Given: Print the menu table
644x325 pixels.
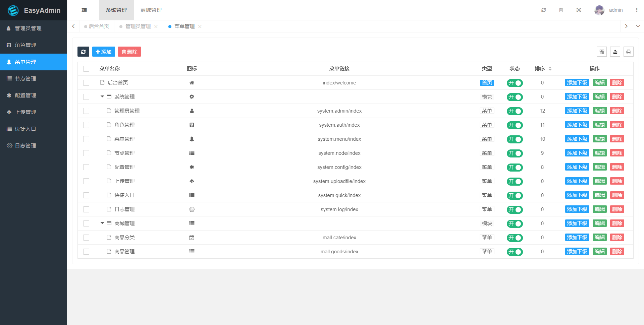Looking at the screenshot, I should (629, 52).
